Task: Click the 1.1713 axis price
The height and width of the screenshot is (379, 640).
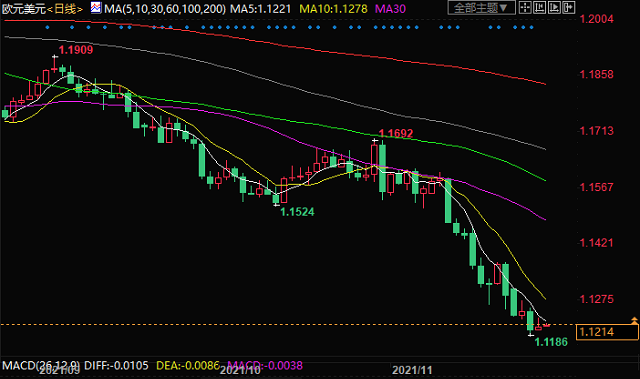Action: 596,131
